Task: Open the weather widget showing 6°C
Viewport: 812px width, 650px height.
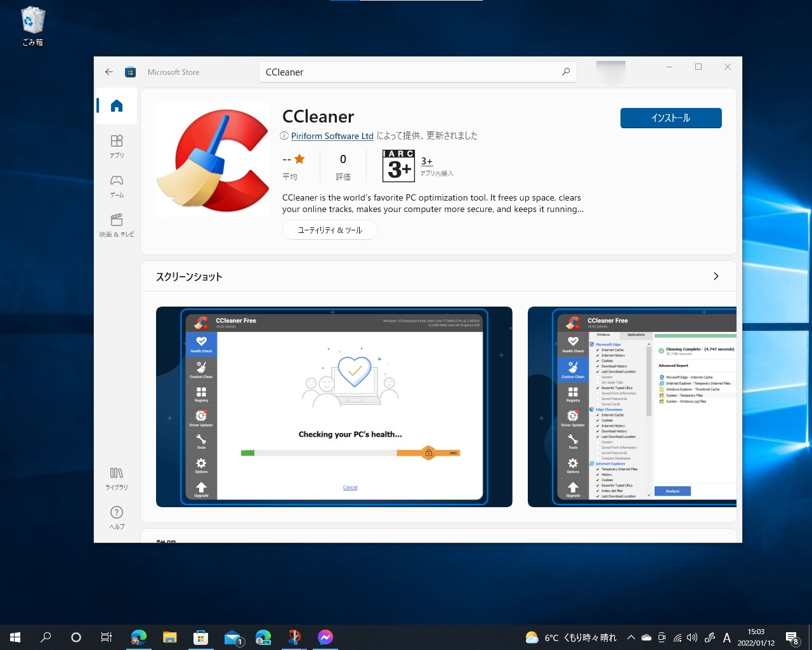Action: click(x=571, y=637)
